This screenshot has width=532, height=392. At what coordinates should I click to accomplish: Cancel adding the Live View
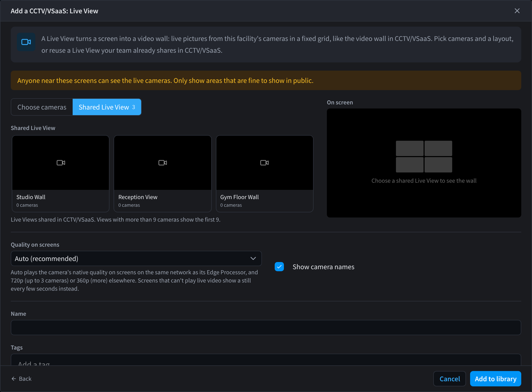(450, 379)
